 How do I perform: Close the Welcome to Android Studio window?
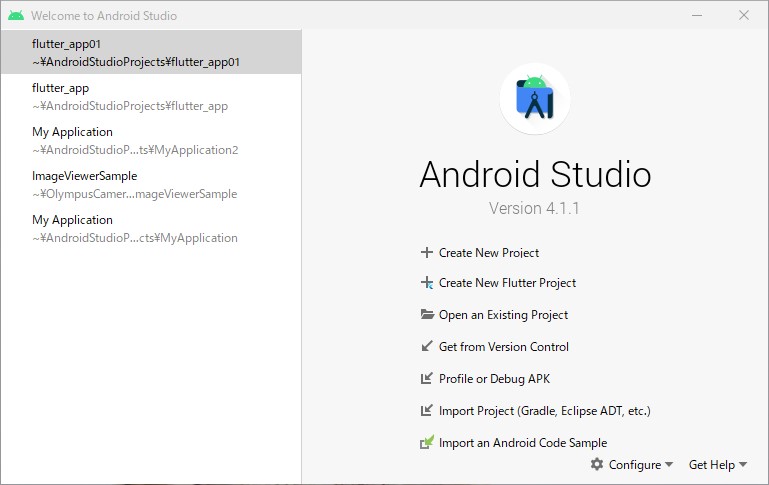point(744,15)
